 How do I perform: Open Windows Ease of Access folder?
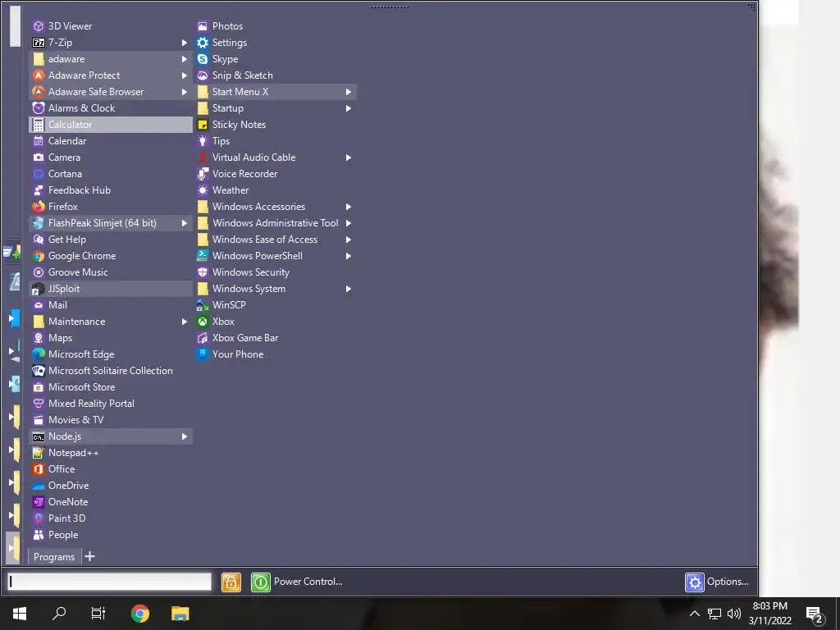tap(276, 240)
